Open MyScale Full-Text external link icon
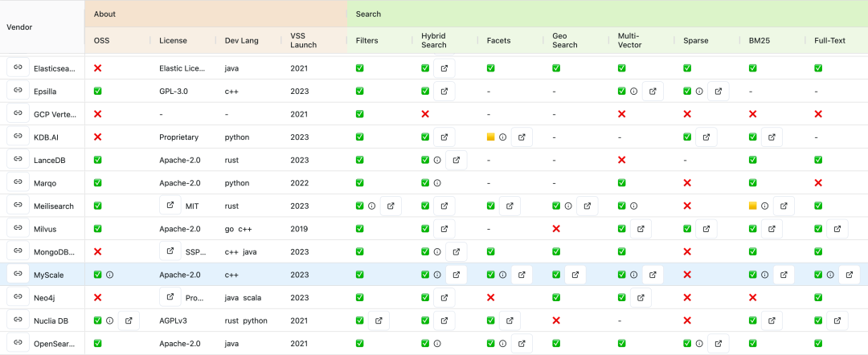Screen dimensions: 868x355 850,275
